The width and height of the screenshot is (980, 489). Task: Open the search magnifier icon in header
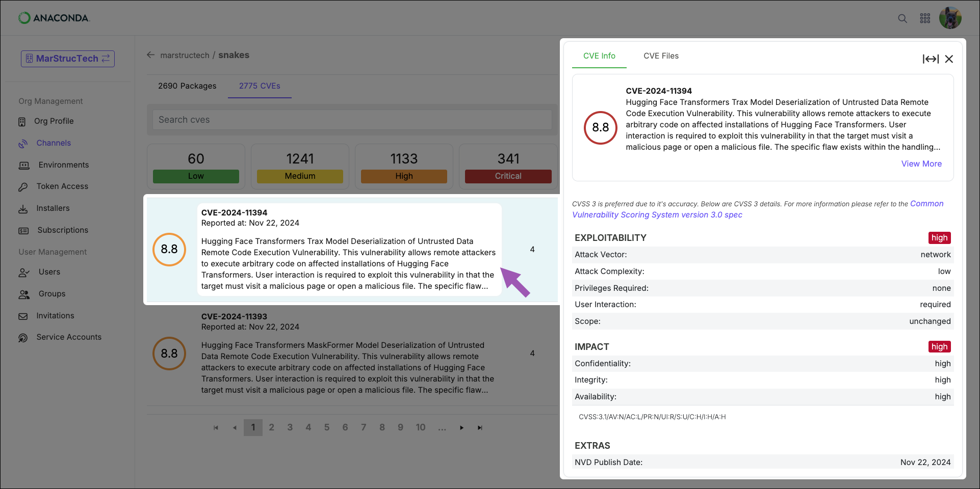coord(902,18)
